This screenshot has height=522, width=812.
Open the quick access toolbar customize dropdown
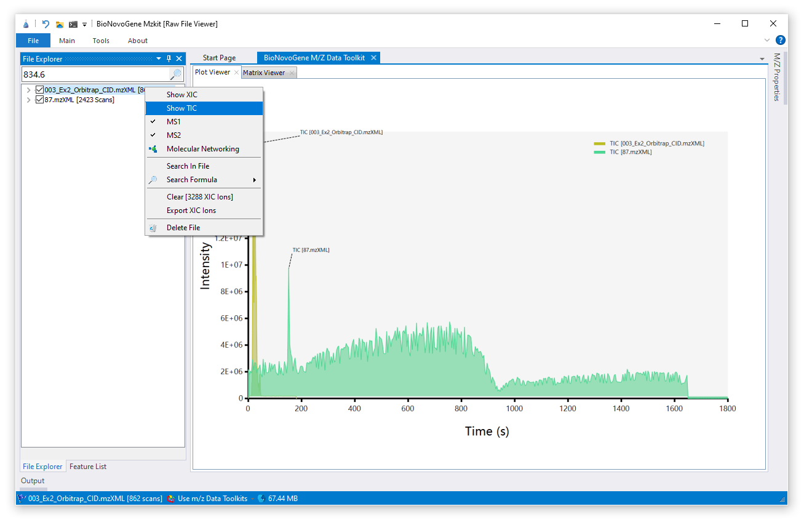tap(85, 25)
